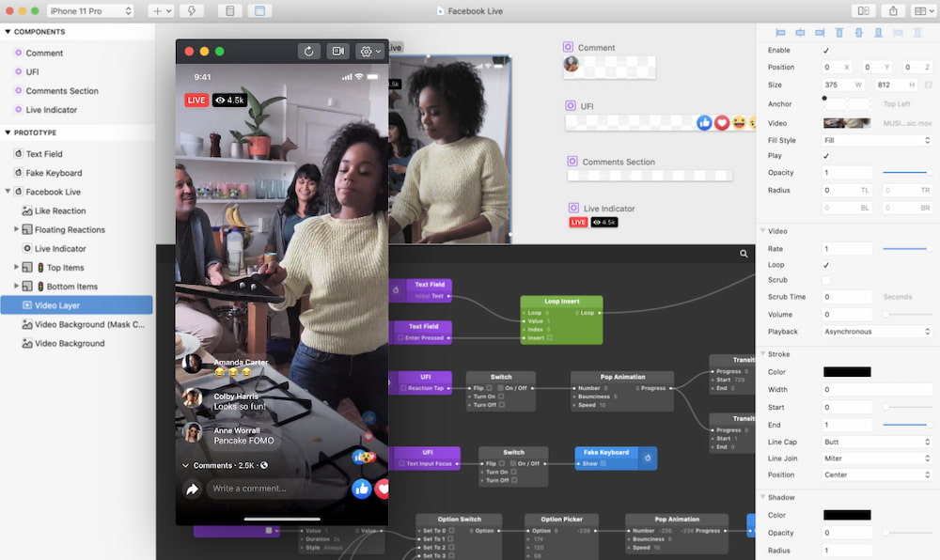The width and height of the screenshot is (940, 560).
Task: Change Playback from Asynchronous
Action: (875, 331)
